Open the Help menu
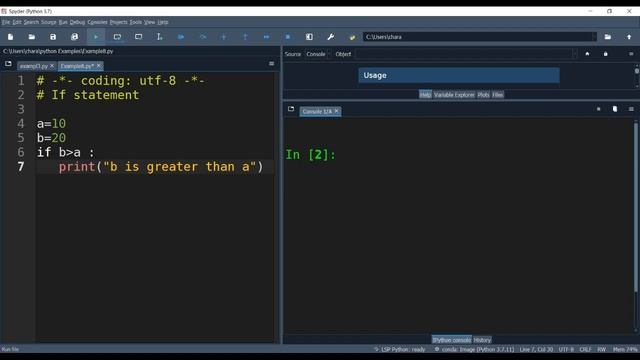 click(163, 22)
